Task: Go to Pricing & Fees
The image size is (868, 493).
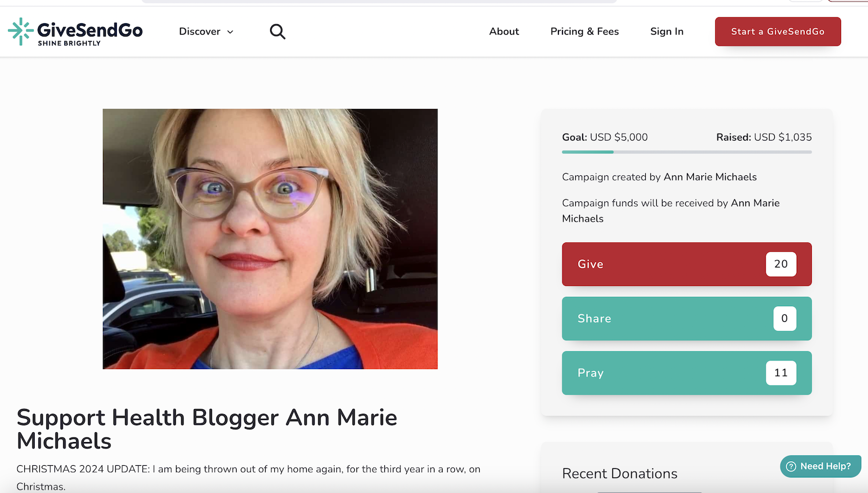Action: pos(584,31)
